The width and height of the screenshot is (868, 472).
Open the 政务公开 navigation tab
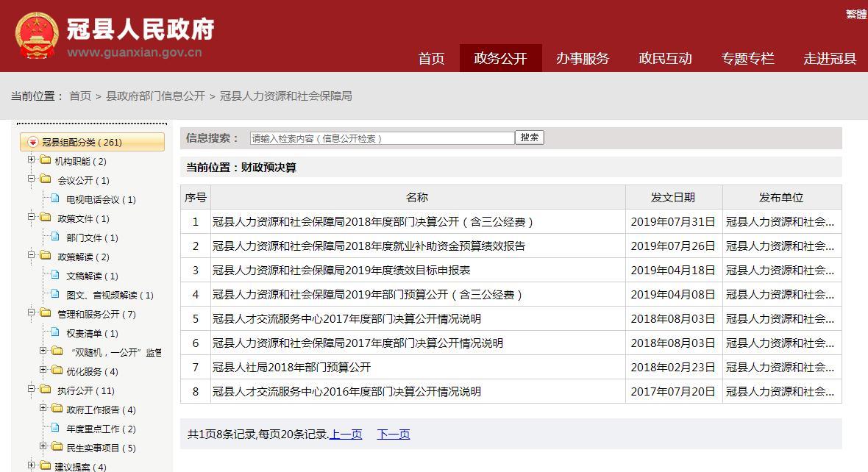tap(500, 58)
